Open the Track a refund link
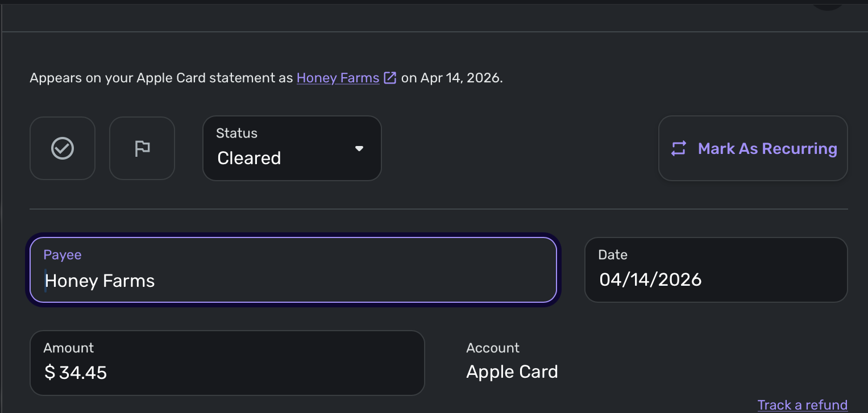Screen dimensions: 868x413 [x=802, y=405]
